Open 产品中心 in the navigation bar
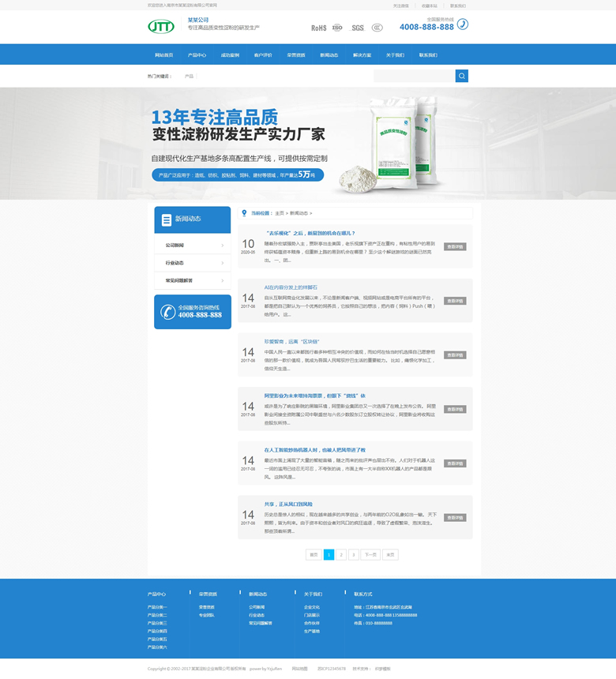This screenshot has height=679, width=616. [x=197, y=55]
